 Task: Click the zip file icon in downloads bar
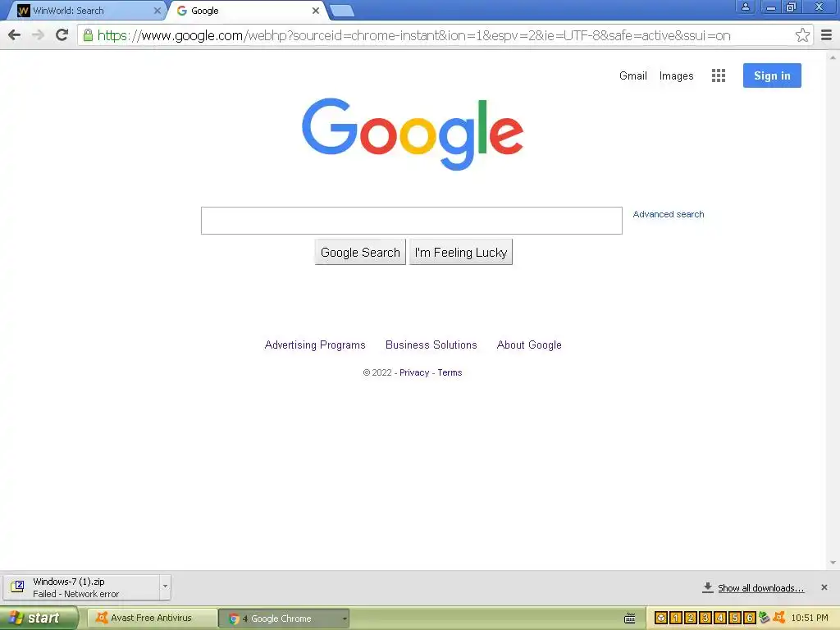(x=17, y=587)
